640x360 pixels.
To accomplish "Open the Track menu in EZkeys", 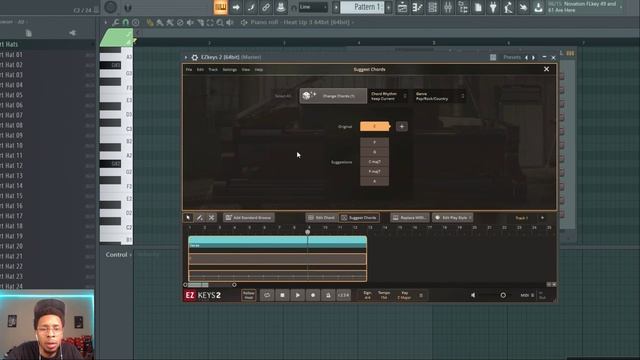I will pos(213,69).
